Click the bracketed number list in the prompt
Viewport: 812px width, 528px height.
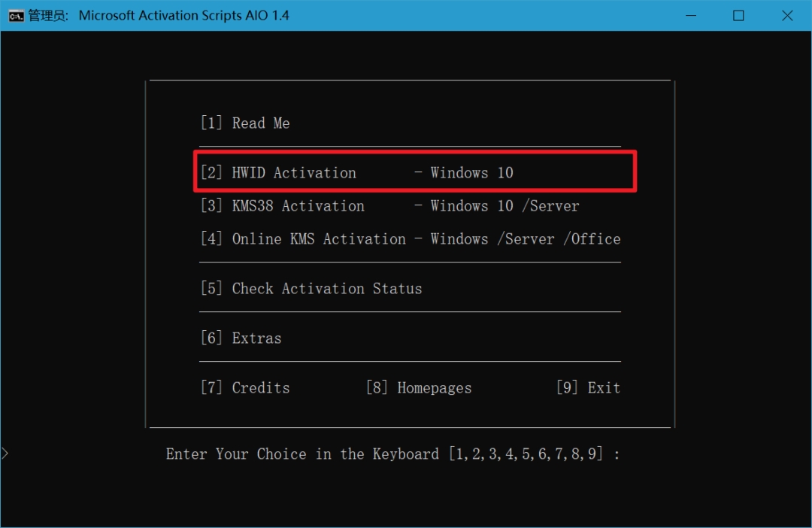526,454
